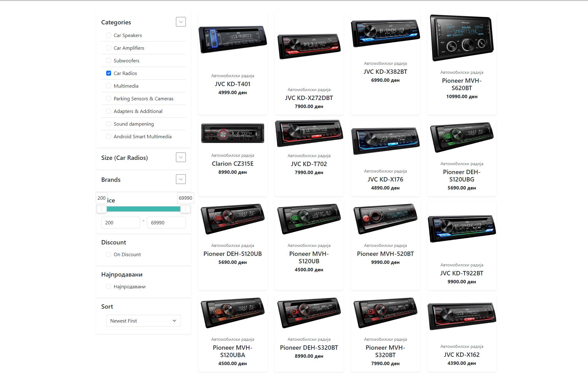The width and height of the screenshot is (588, 375).
Task: Click the JVC KD-X162 title link
Action: 462,355
